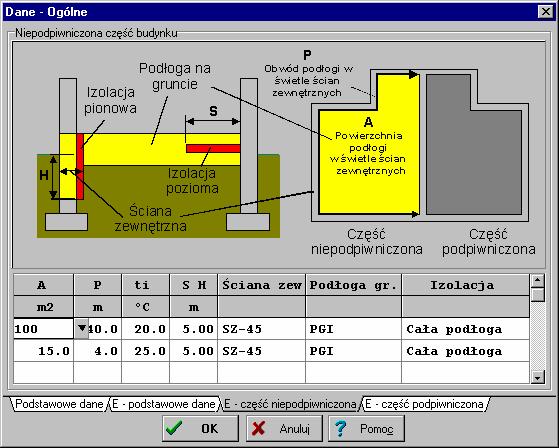Click the table scrollbar down arrow
The image size is (559, 448).
537,376
